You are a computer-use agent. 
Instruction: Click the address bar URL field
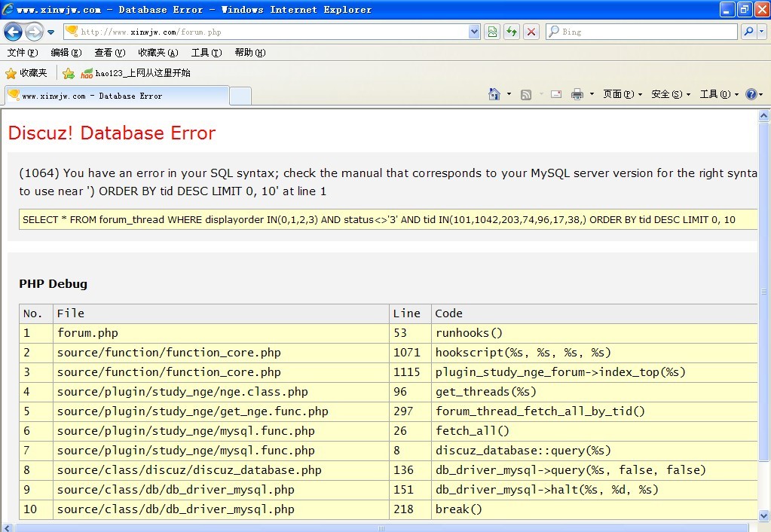coord(266,32)
